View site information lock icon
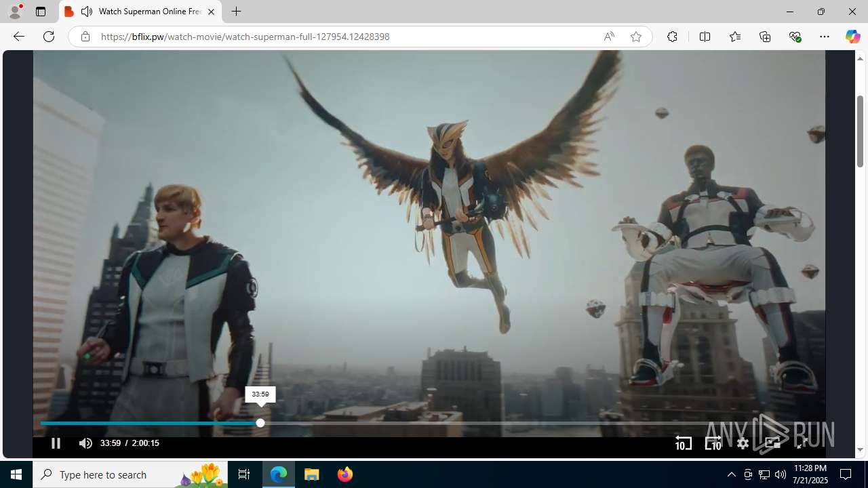This screenshot has height=488, width=868. (x=85, y=37)
